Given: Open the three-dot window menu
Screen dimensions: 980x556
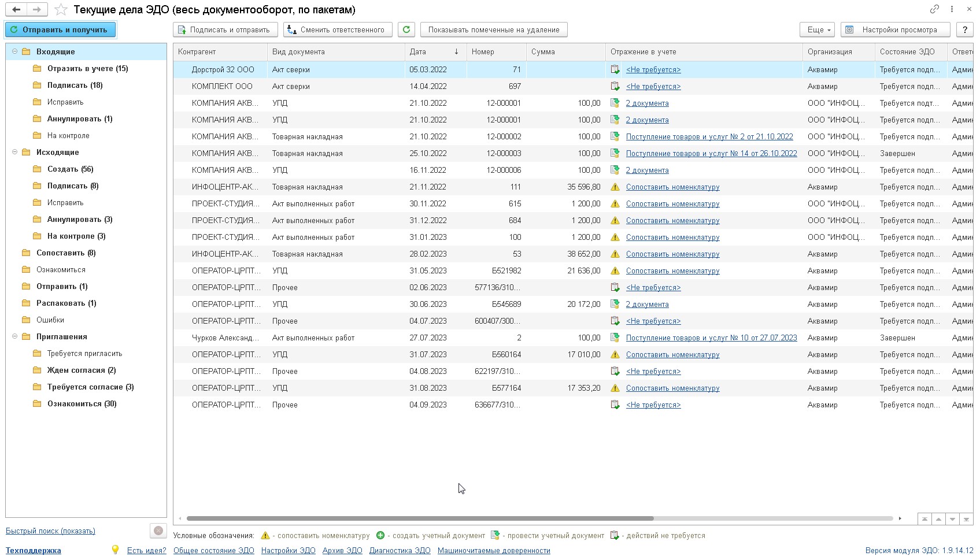Looking at the screenshot, I should (x=952, y=9).
